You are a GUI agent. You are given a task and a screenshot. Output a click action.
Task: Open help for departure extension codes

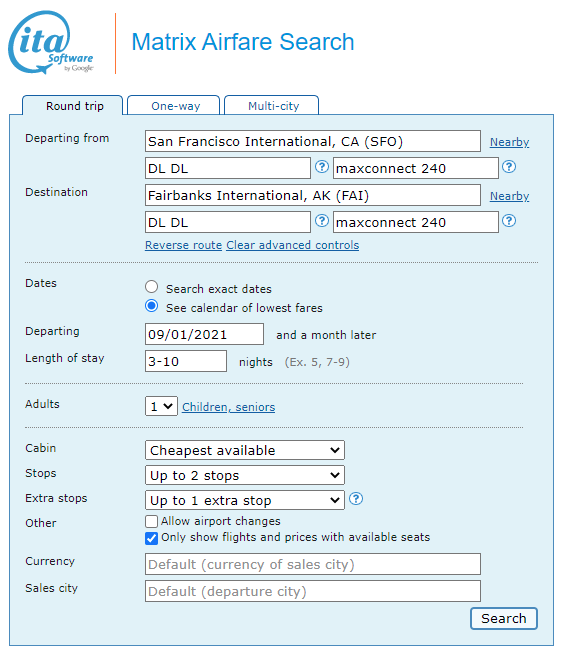click(x=509, y=167)
